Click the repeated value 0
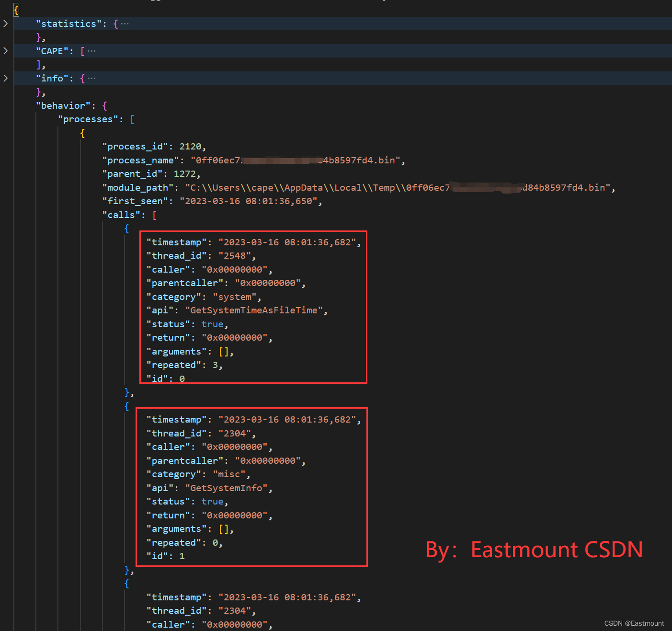The height and width of the screenshot is (631, 672). 216,543
